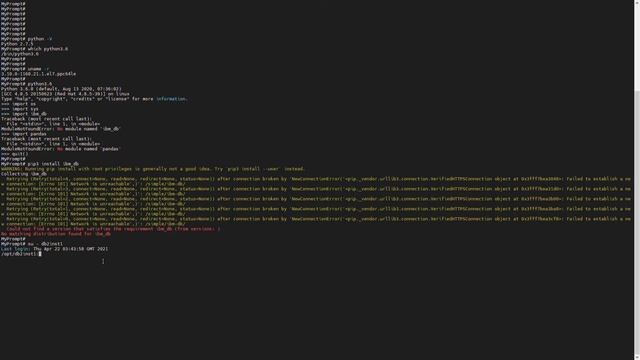
Task: Click the word 'information' in the help line
Action: (171, 99)
